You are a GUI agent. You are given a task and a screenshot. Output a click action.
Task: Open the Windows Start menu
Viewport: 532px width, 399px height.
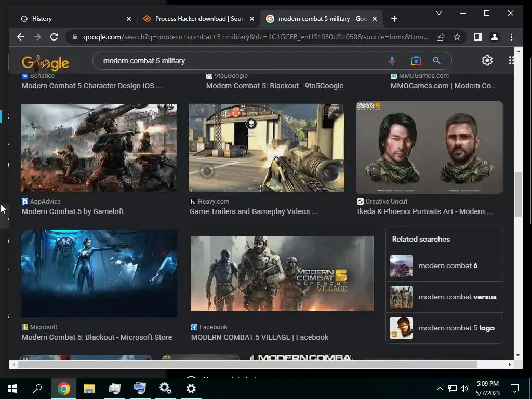pos(12,388)
